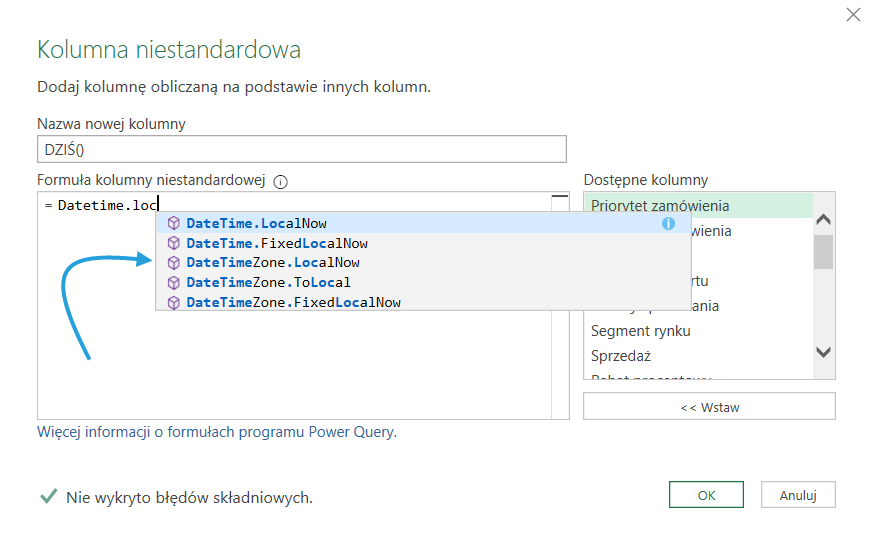The image size is (873, 546).
Task: Choose DateTimeZone.ToLocal suggestion
Action: coord(268,282)
